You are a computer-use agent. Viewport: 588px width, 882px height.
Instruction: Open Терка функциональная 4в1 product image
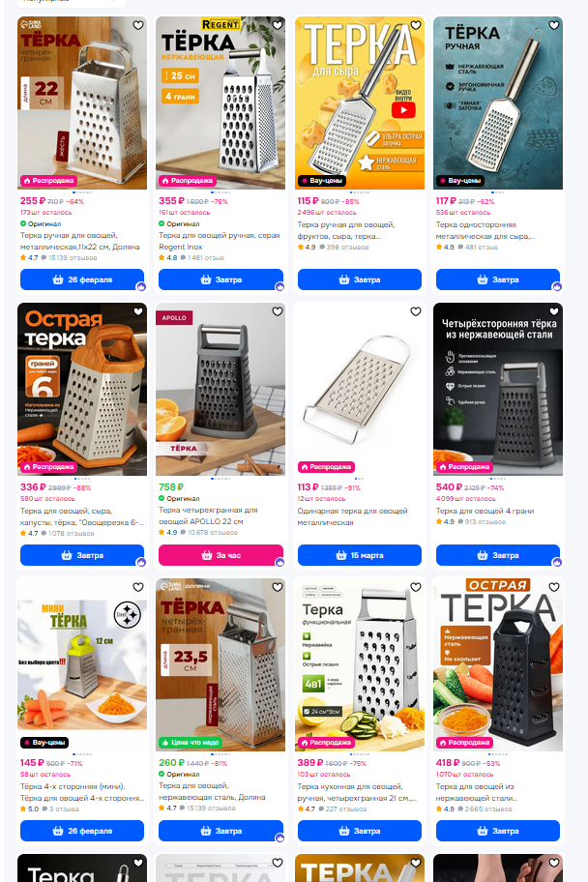coord(360,664)
